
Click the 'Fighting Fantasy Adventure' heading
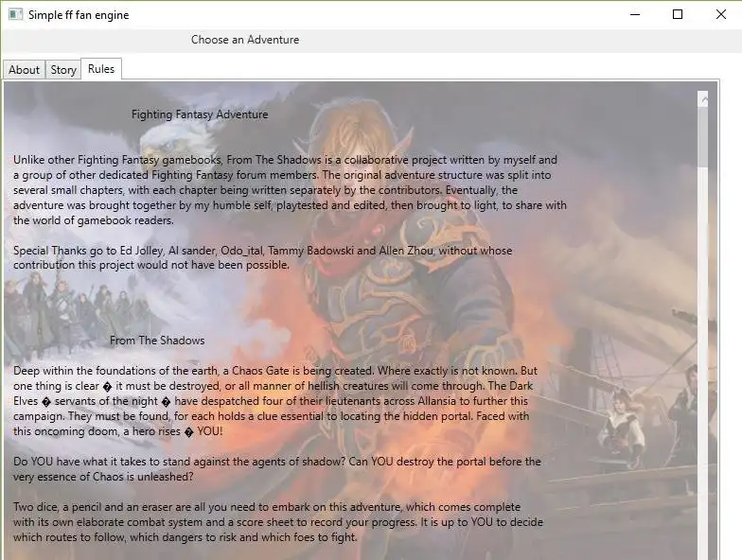pos(200,114)
